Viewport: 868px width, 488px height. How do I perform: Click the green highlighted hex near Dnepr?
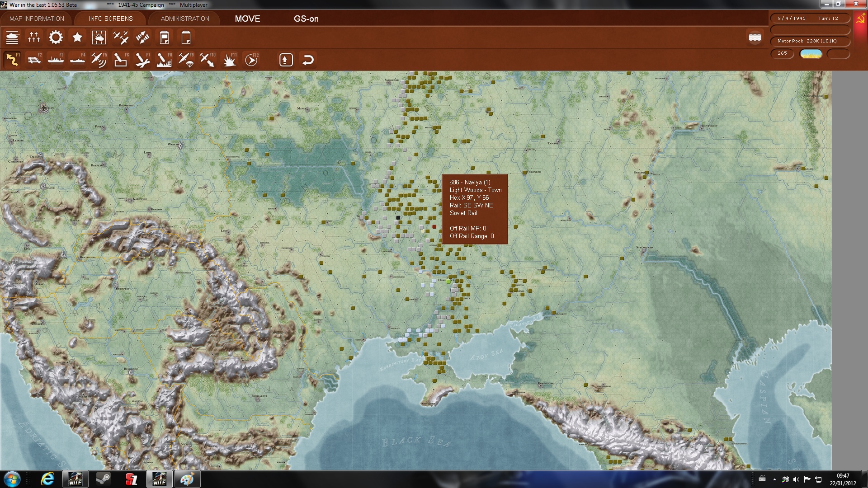[448, 282]
